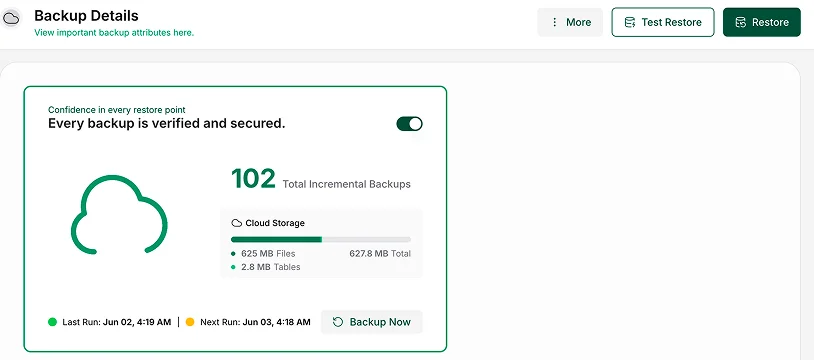Click 'Confidence in every restore point' text
Screen dimensions: 814x360
pos(117,110)
